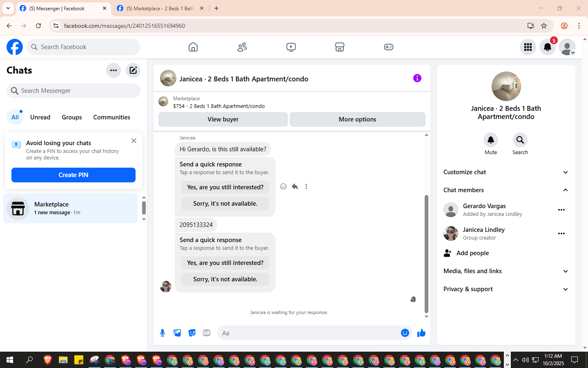The height and width of the screenshot is (368, 588).
Task: Select the Groups chats tab
Action: click(x=72, y=117)
